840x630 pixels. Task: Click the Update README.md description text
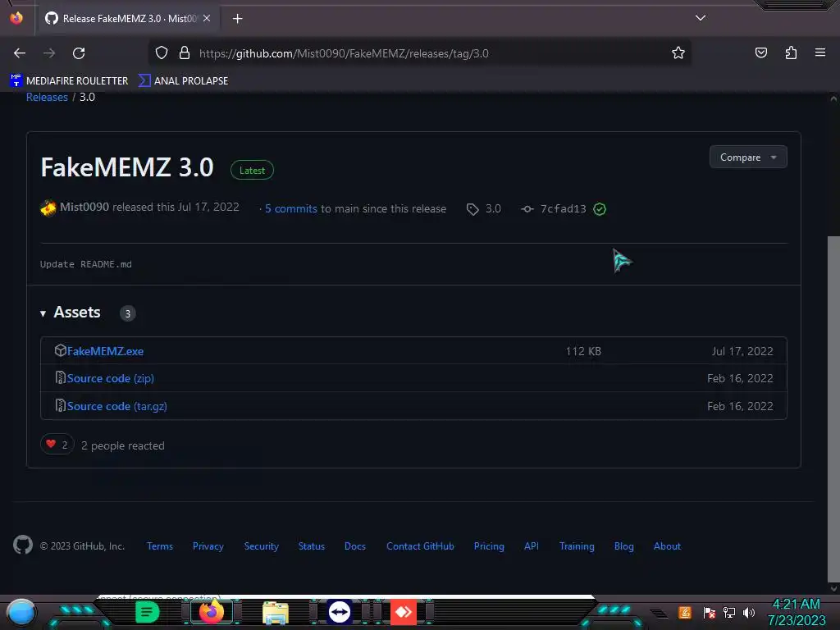[x=85, y=264]
